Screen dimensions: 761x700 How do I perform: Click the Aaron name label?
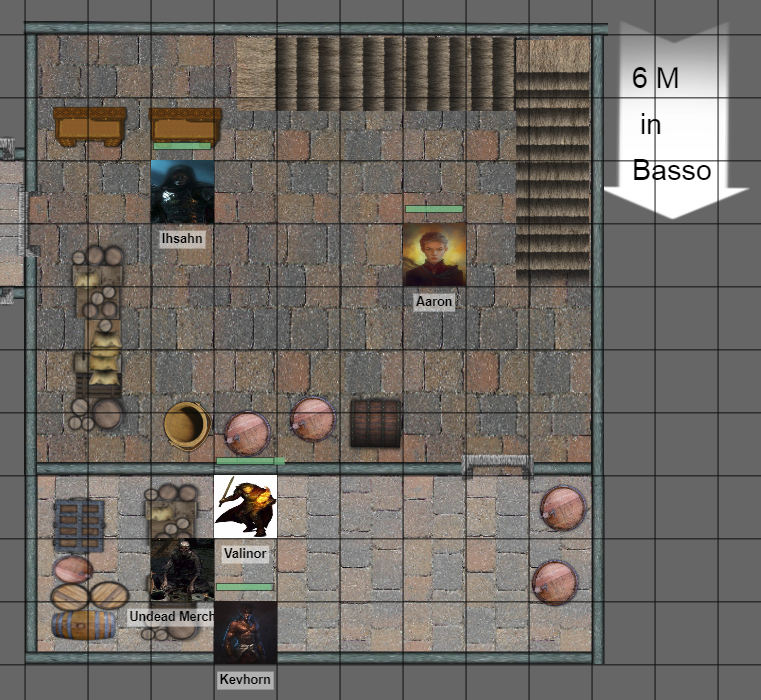(434, 301)
